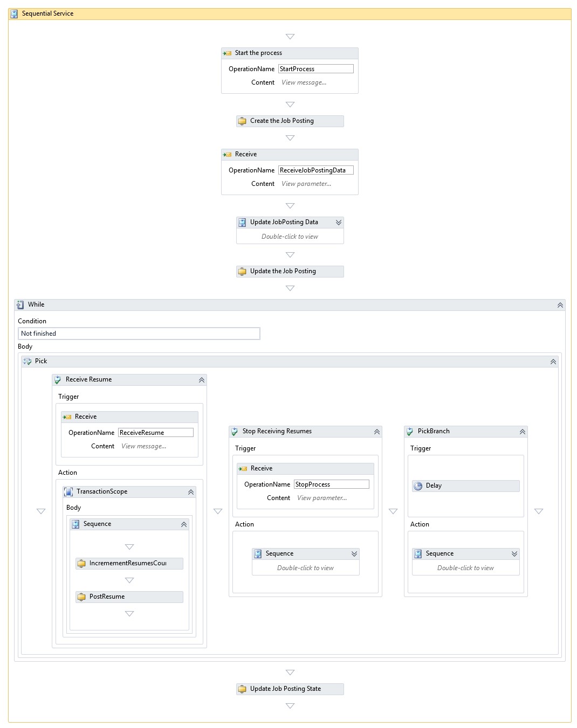
Task: Click the Update JobPosting Data sequence icon
Action: pos(243,223)
